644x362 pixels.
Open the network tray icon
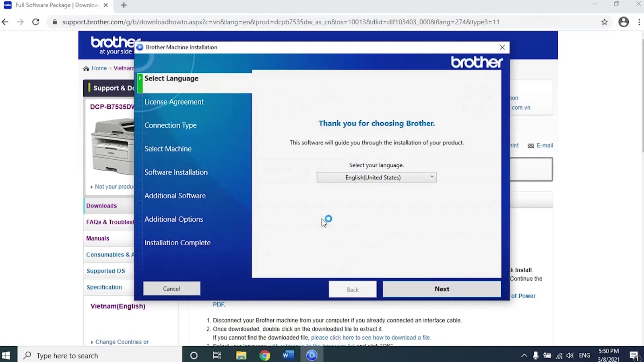(559, 356)
